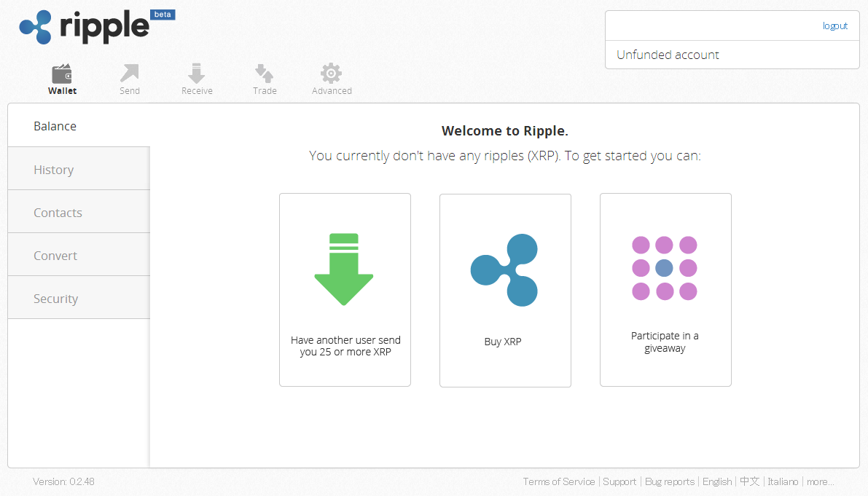Screen dimensions: 868x496
Task: Open Bug reports footer link
Action: (669, 481)
